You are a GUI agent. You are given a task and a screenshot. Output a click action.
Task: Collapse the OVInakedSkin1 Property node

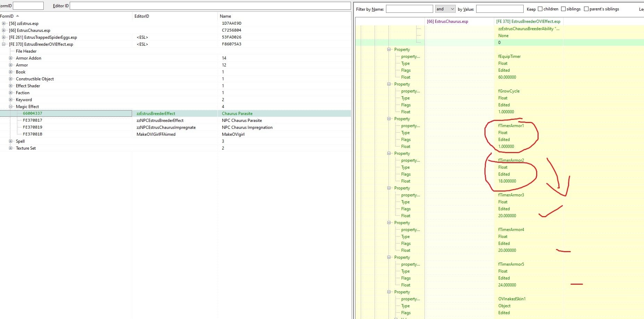pos(389,292)
